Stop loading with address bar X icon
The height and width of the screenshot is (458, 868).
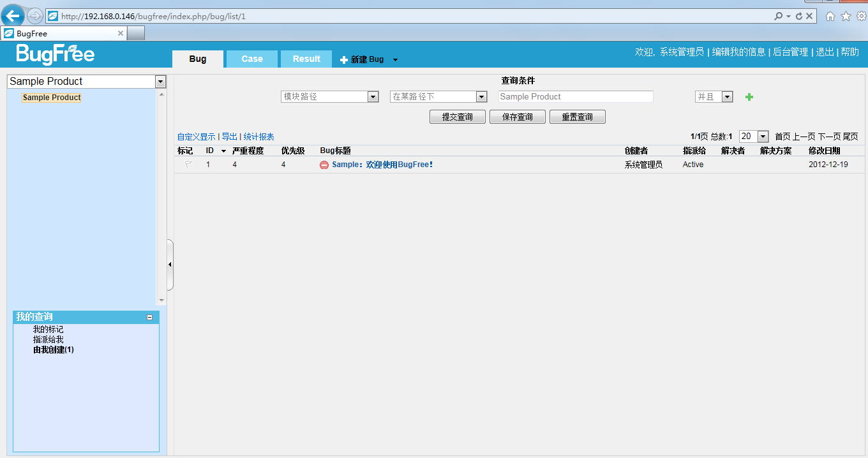point(809,16)
